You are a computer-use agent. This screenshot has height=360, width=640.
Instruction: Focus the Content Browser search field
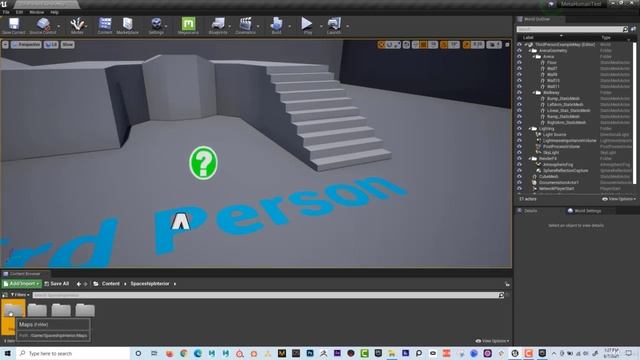coord(266,295)
